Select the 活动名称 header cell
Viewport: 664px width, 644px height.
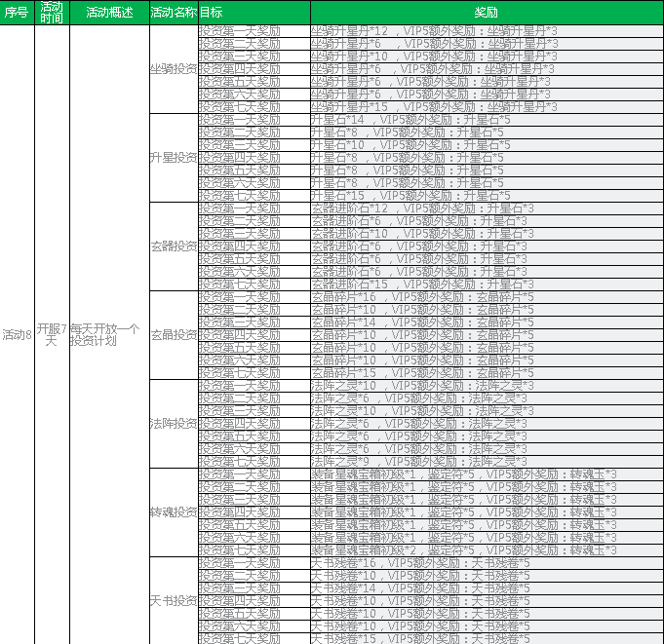point(174,13)
